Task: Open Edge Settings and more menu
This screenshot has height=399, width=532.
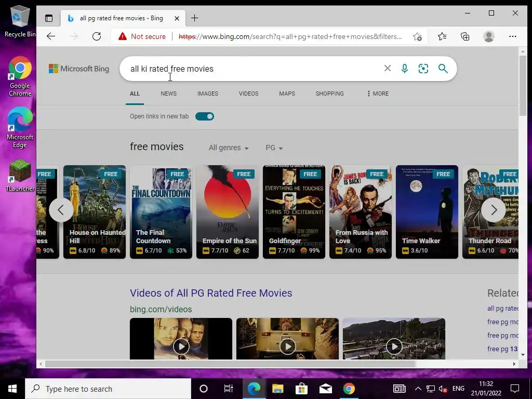Action: pos(513,36)
